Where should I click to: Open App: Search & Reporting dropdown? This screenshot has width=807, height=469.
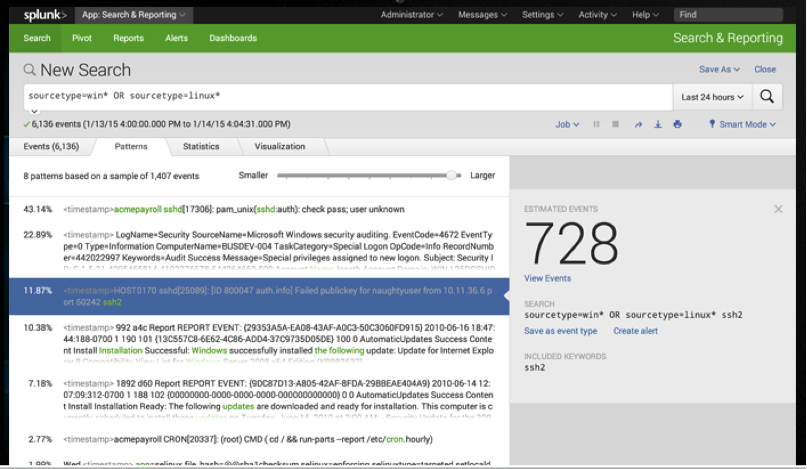point(134,15)
